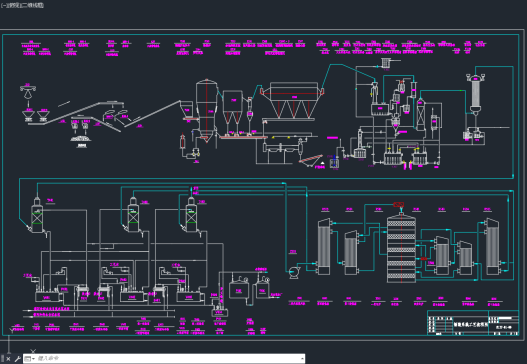Open recent commands dropdown in command line
Screen dimensions: 527x364
point(30,359)
